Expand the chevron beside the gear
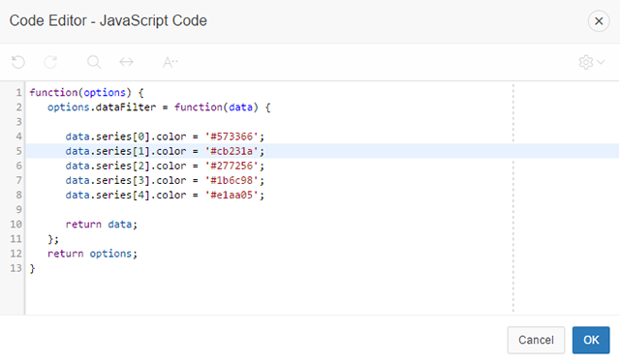The height and width of the screenshot is (364, 620). coord(601,62)
